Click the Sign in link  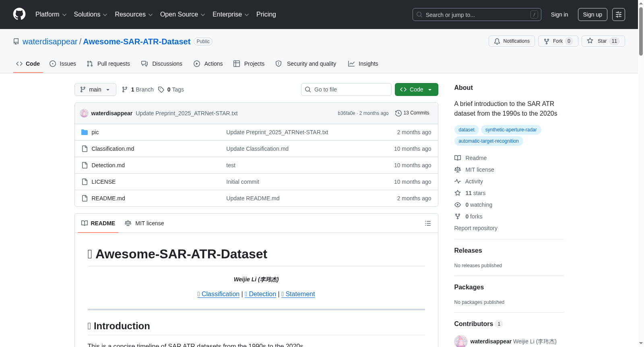click(559, 15)
